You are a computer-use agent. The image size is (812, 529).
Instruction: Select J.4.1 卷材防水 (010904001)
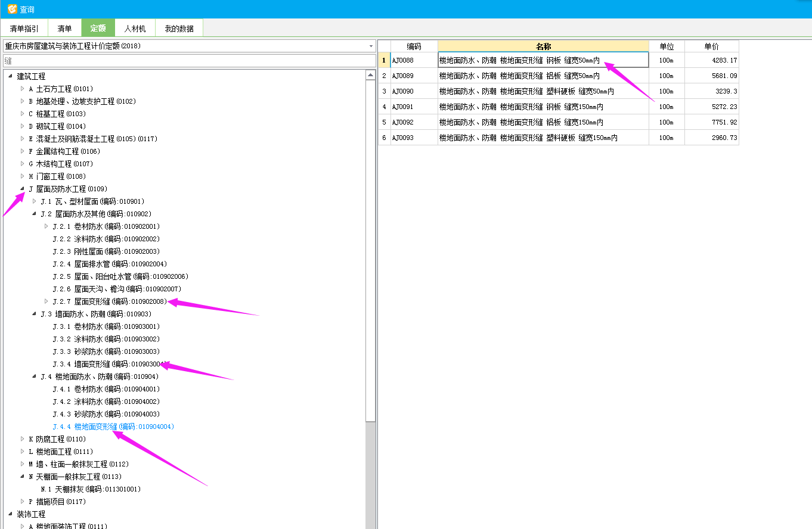point(106,389)
